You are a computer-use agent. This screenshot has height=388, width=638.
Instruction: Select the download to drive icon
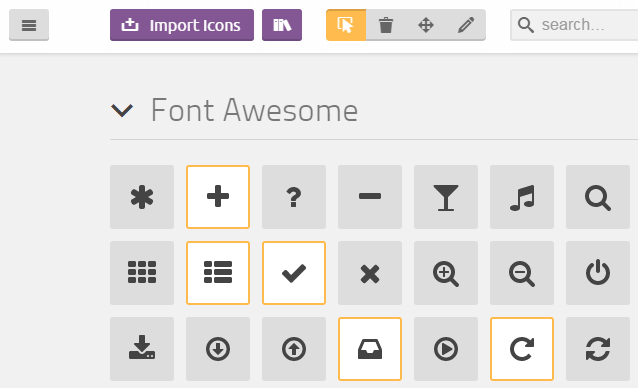pyautogui.click(x=142, y=349)
